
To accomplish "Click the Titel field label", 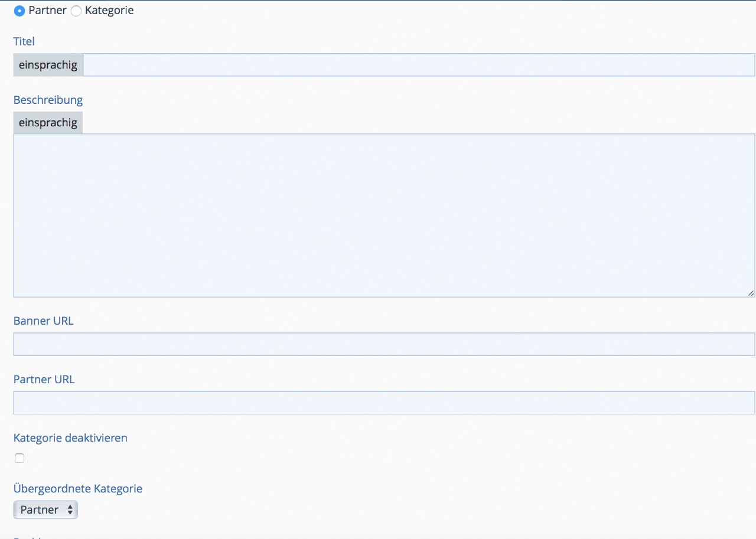I will point(24,41).
